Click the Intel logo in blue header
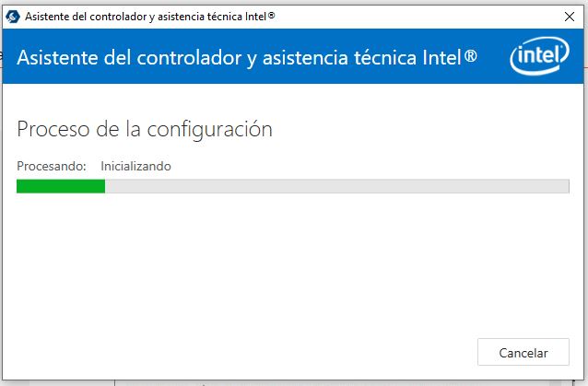This screenshot has width=588, height=386. pyautogui.click(x=538, y=57)
